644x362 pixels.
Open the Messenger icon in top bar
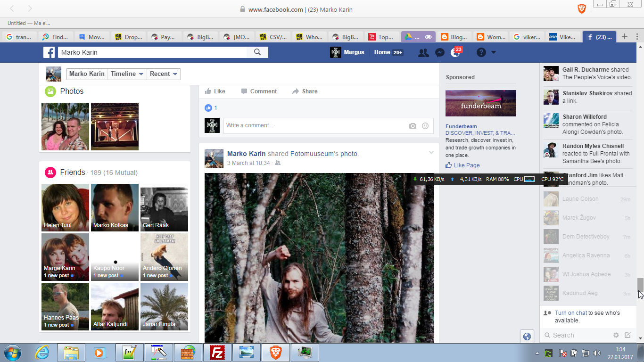click(439, 53)
